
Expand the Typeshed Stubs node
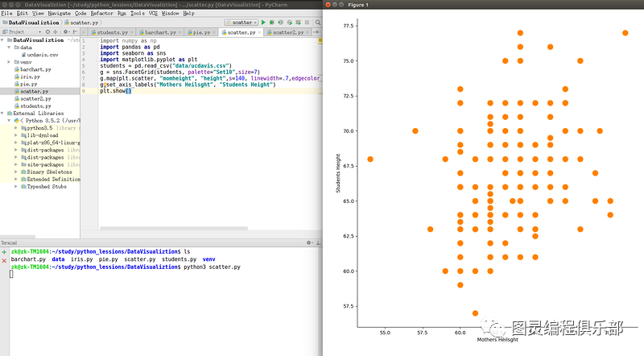pos(16,187)
